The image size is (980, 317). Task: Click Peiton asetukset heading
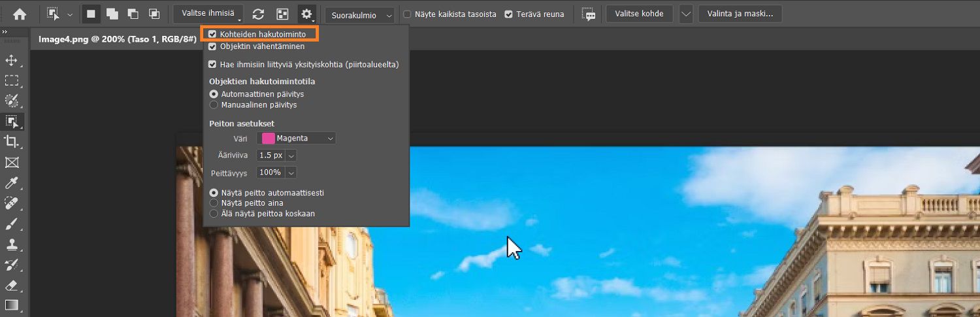click(x=241, y=124)
